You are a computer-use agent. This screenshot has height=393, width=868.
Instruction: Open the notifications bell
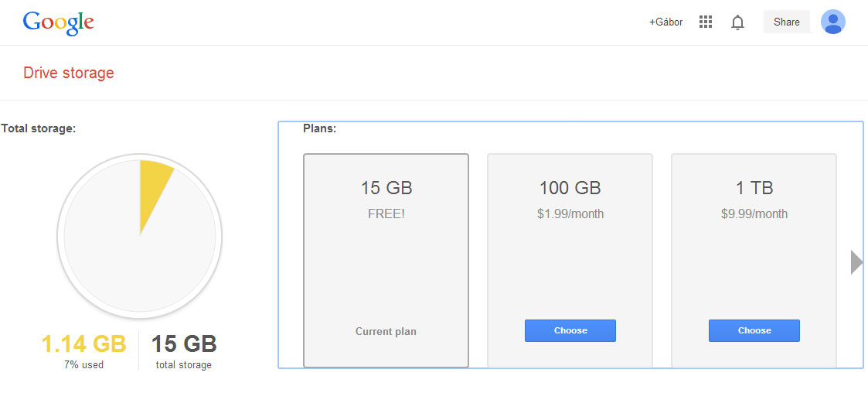click(737, 22)
